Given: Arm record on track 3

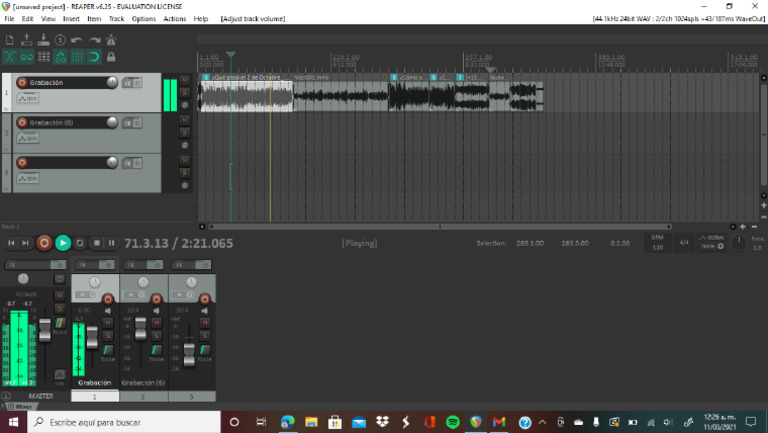Looking at the screenshot, I should point(22,162).
